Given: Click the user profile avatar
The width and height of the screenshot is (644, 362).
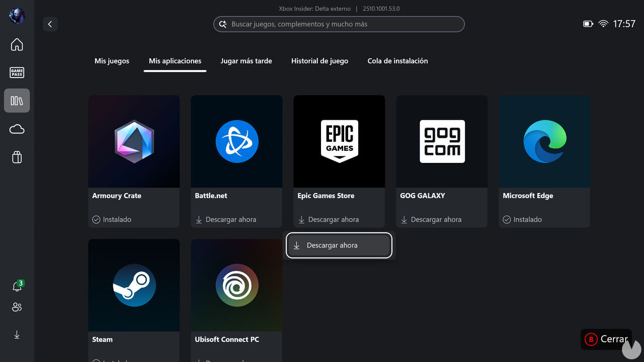Looking at the screenshot, I should (17, 16).
